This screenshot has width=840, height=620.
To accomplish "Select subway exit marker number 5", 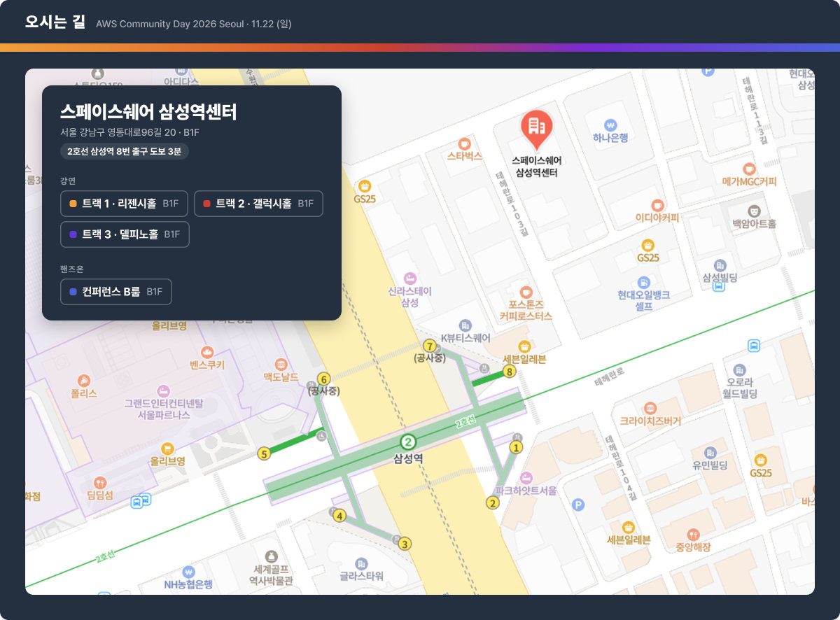I will [264, 454].
